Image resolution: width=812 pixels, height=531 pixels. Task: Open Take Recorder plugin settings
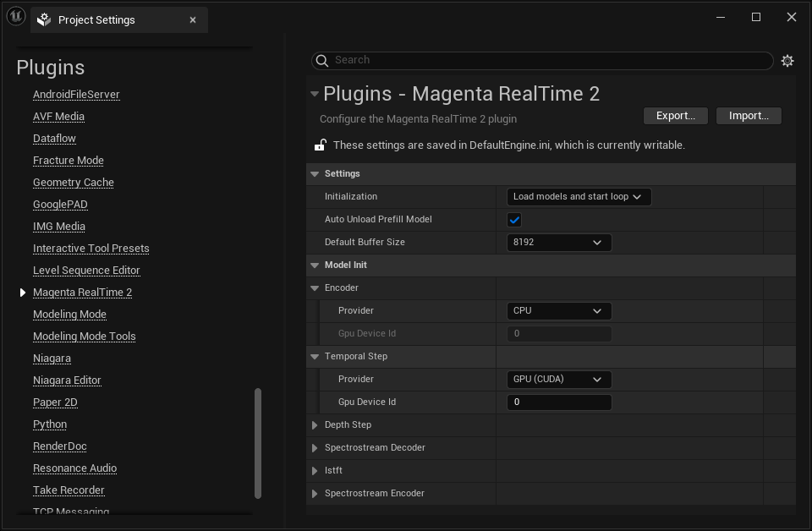click(x=69, y=490)
